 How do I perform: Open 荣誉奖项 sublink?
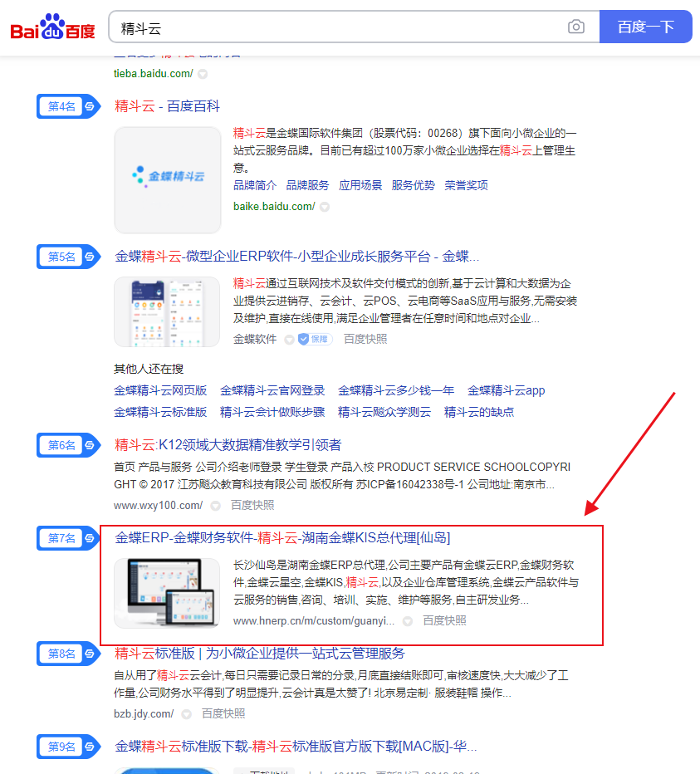(x=466, y=185)
